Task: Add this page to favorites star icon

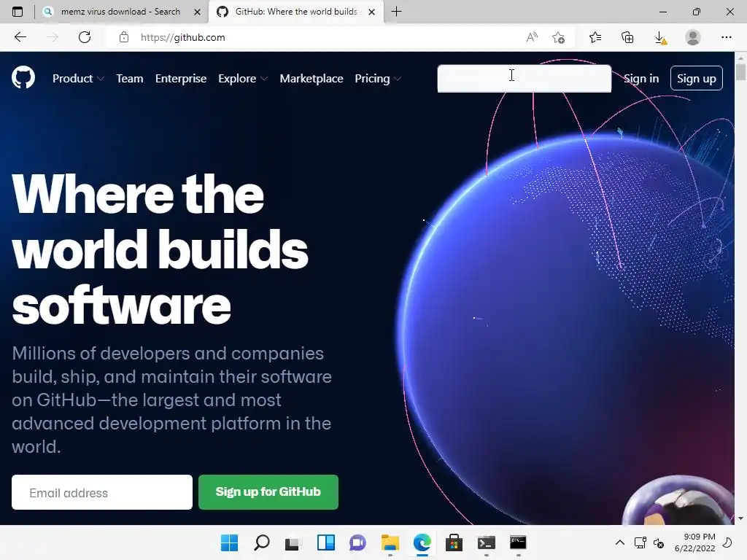Action: pos(558,37)
